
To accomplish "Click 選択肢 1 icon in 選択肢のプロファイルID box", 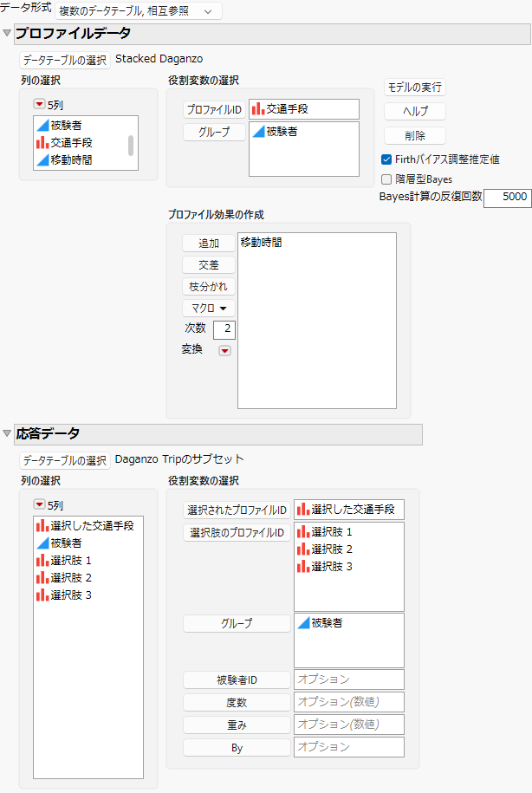I will 303,532.
